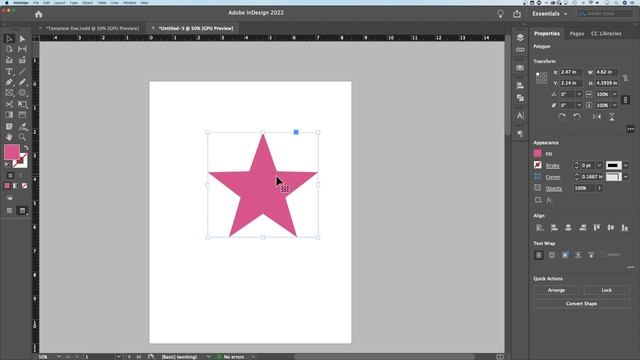
Task: Flip the star vertically
Action: [x=611, y=117]
